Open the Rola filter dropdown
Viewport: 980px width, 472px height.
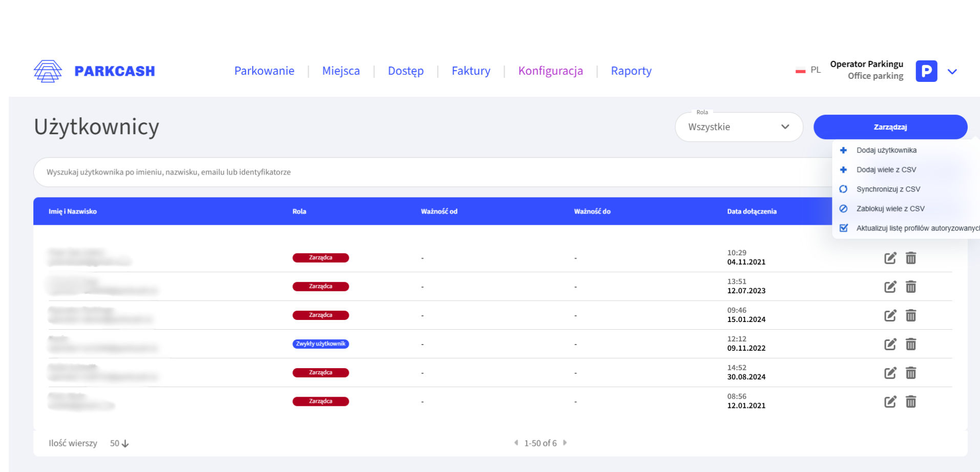click(x=738, y=127)
